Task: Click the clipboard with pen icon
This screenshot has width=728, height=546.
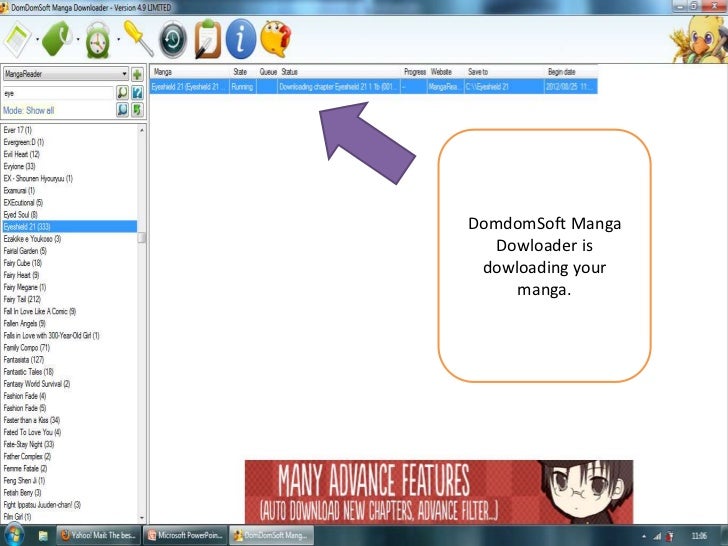Action: [x=207, y=39]
